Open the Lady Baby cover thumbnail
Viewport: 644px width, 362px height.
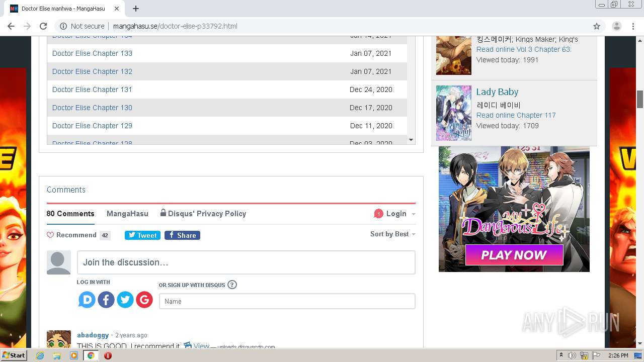[x=454, y=113]
